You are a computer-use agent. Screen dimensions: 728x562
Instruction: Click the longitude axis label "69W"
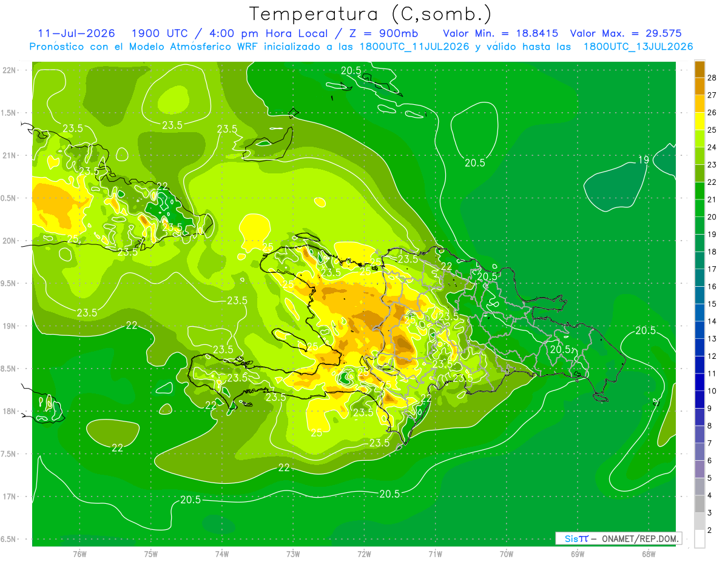[x=578, y=554]
